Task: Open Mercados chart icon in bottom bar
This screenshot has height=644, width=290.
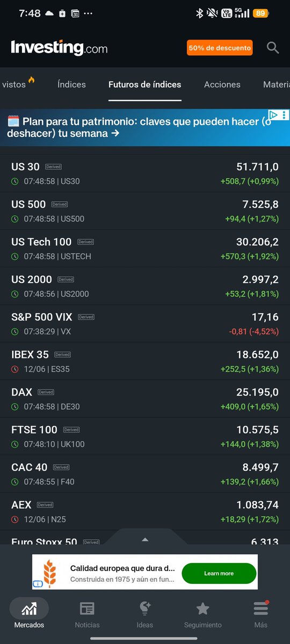Action: click(29, 609)
